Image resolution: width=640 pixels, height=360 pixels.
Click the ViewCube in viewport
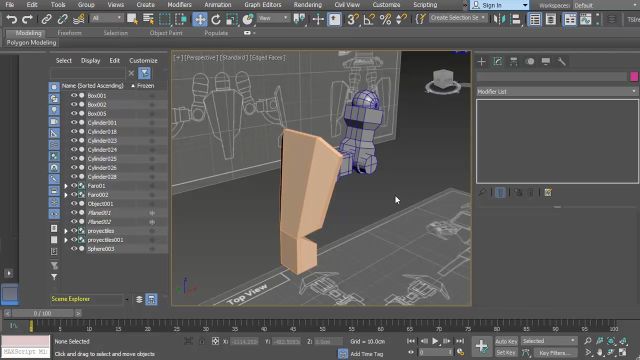coord(443,80)
